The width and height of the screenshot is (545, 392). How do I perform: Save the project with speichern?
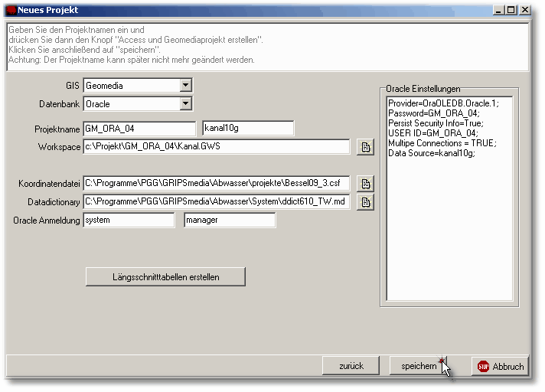tap(418, 366)
